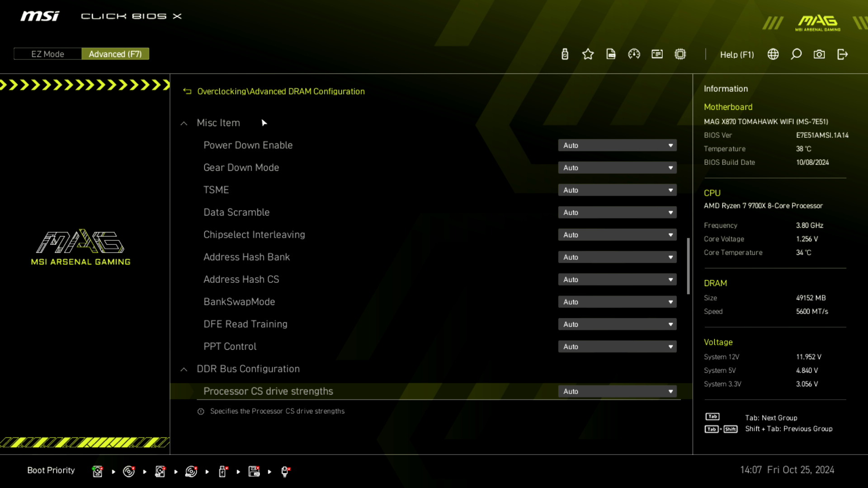Select first boot priority device icon
This screenshot has width=868, height=488.
97,471
